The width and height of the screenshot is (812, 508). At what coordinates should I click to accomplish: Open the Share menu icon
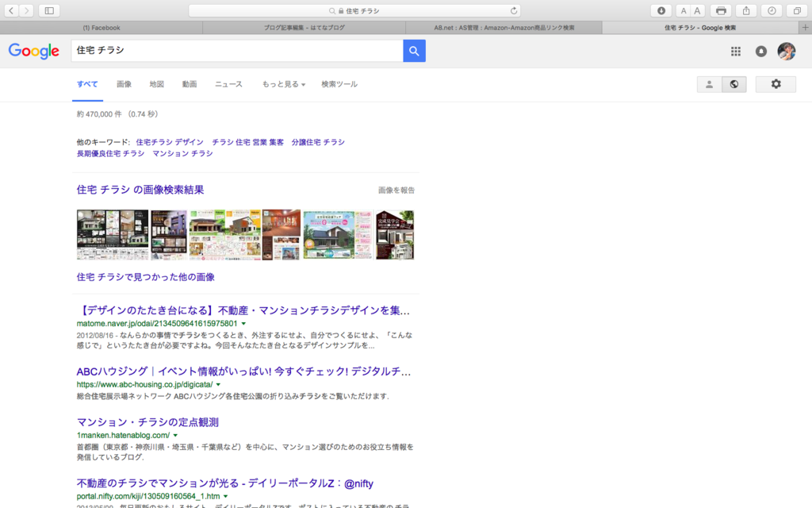[746, 10]
